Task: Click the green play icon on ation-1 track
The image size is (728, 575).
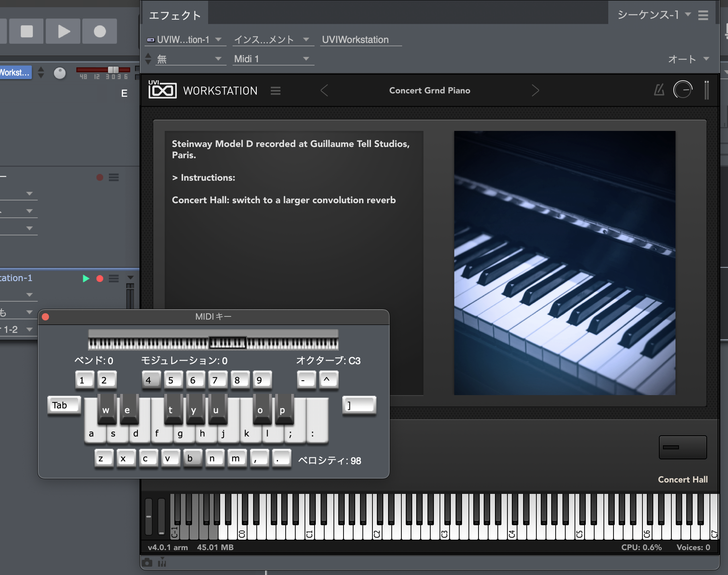Action: (x=86, y=279)
